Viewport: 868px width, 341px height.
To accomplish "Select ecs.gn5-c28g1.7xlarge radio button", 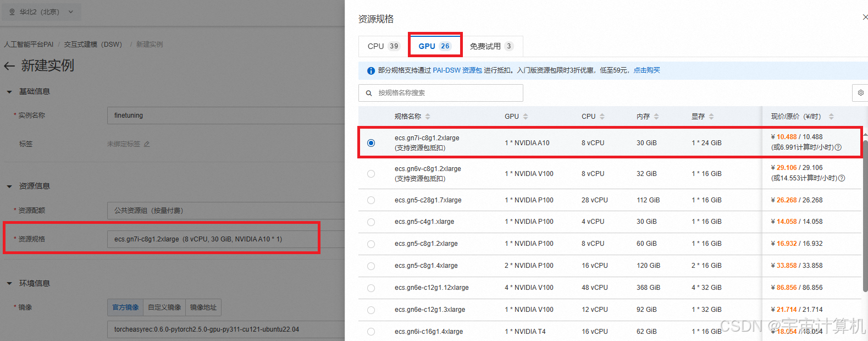I will [371, 200].
